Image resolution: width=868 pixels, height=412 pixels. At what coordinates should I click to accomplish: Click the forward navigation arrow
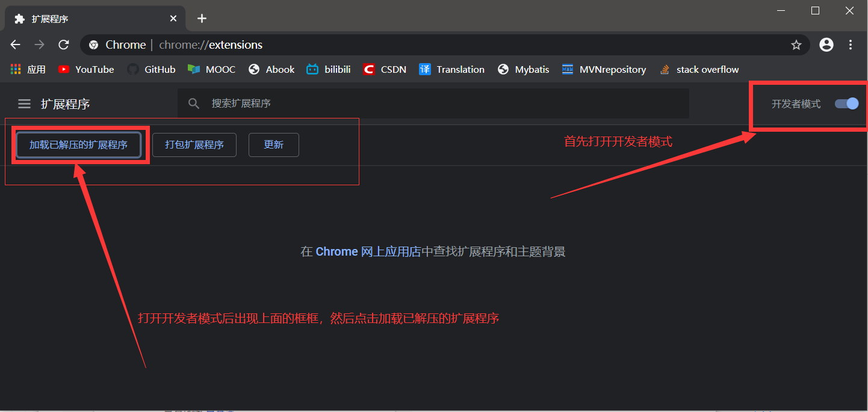click(40, 45)
